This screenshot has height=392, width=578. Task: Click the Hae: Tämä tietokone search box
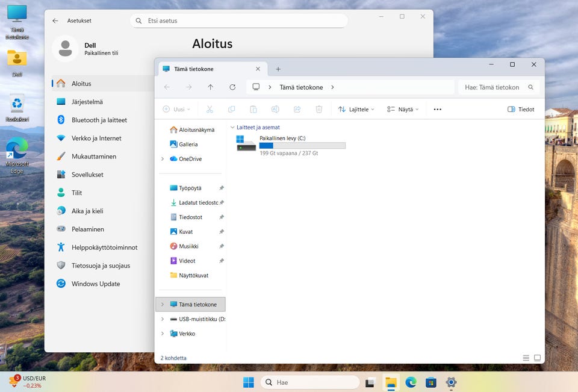(x=499, y=87)
